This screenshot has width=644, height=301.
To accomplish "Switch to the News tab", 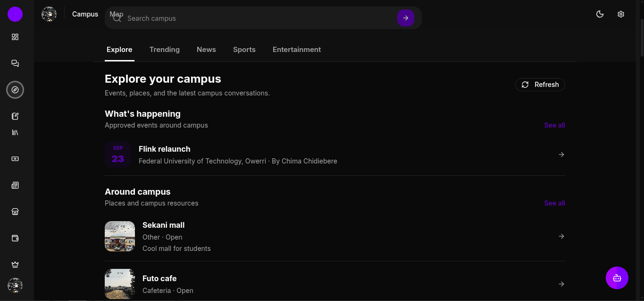I will click(206, 50).
